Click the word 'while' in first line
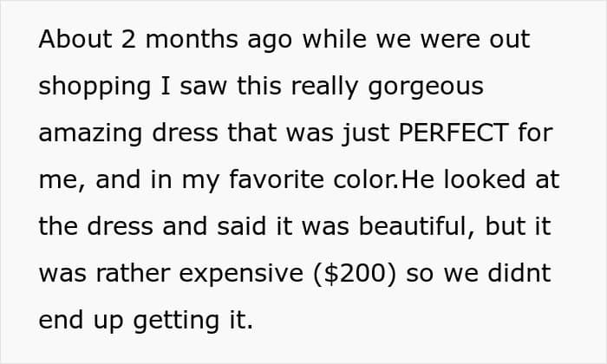607x364 pixels. coord(334,39)
